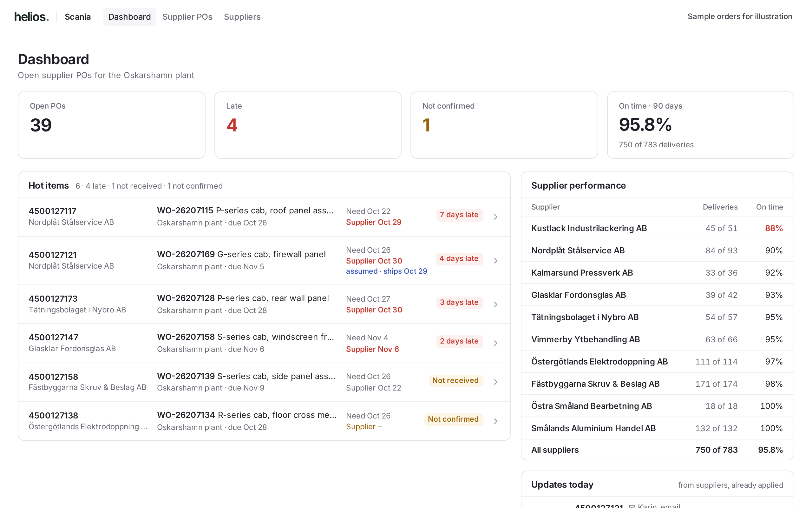This screenshot has width=812, height=508.
Task: Click the Supplier performance heading
Action: (x=579, y=185)
